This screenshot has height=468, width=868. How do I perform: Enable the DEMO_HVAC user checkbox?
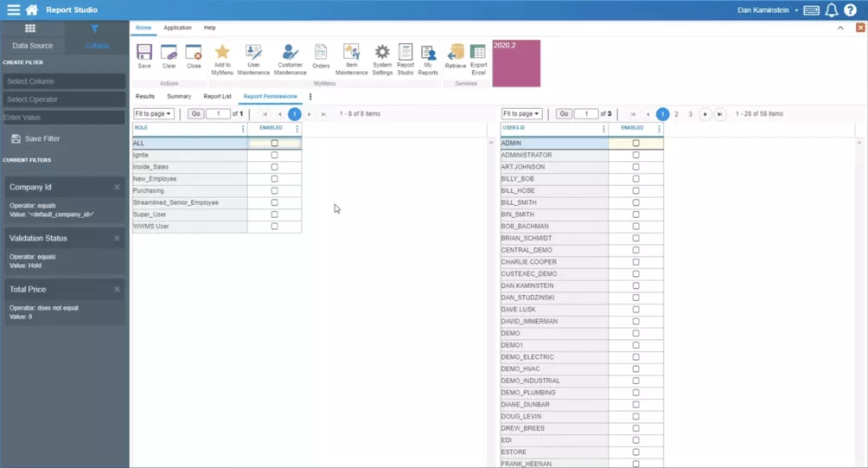(635, 369)
